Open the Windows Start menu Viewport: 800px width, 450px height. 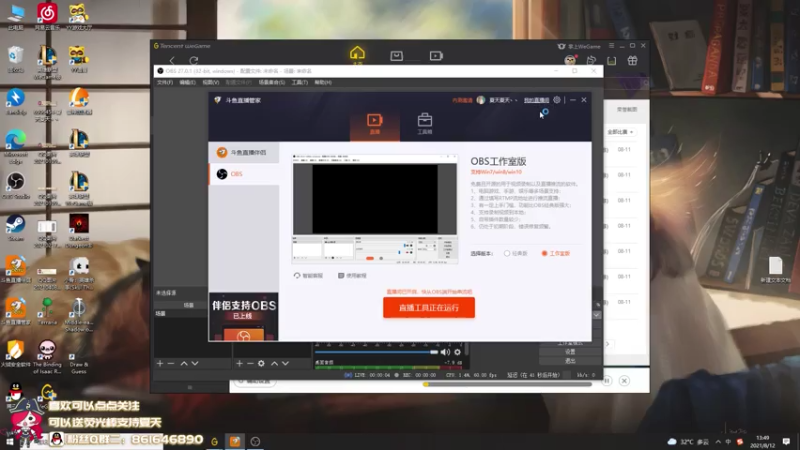(x=9, y=442)
